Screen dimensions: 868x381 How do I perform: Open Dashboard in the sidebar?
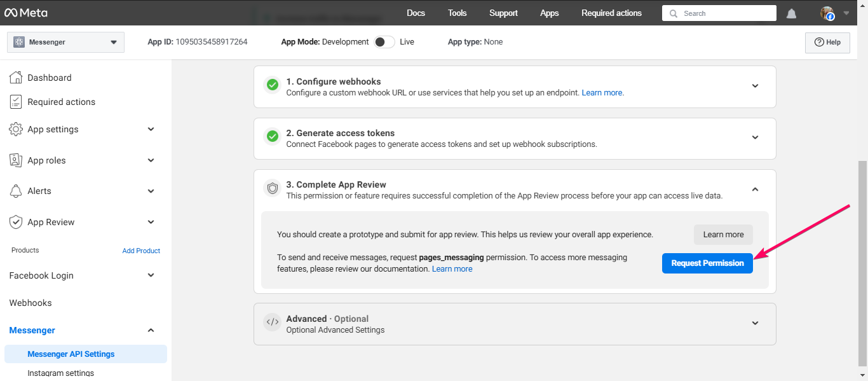(50, 78)
